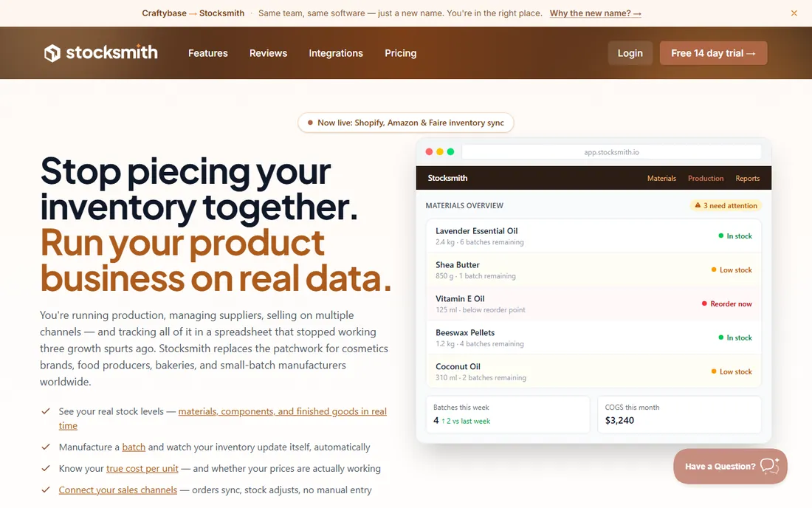Switch to Materials tab in app mockup
812x508 pixels.
coord(661,178)
